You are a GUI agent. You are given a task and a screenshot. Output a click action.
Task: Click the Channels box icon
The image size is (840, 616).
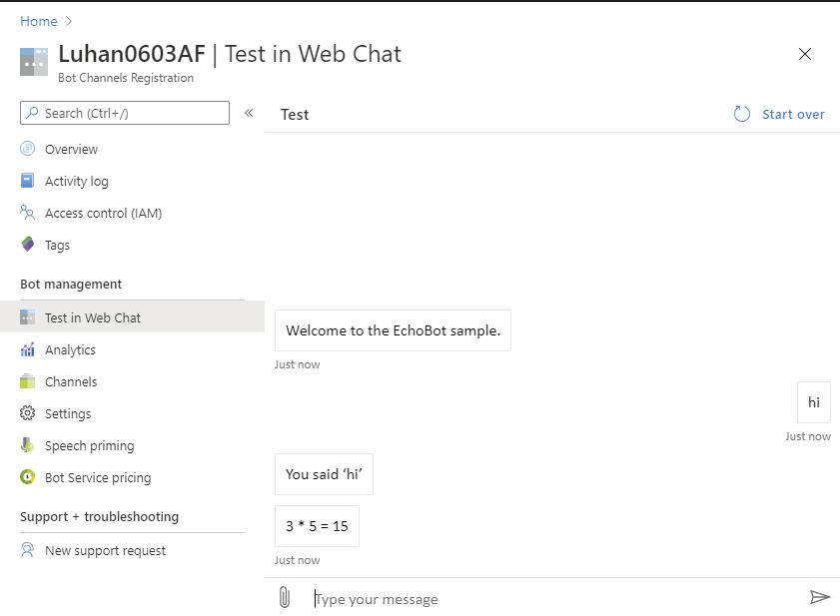coord(27,381)
